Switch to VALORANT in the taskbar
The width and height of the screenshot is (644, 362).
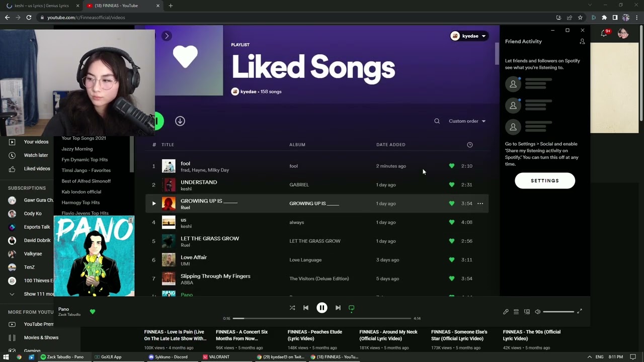[216, 357]
